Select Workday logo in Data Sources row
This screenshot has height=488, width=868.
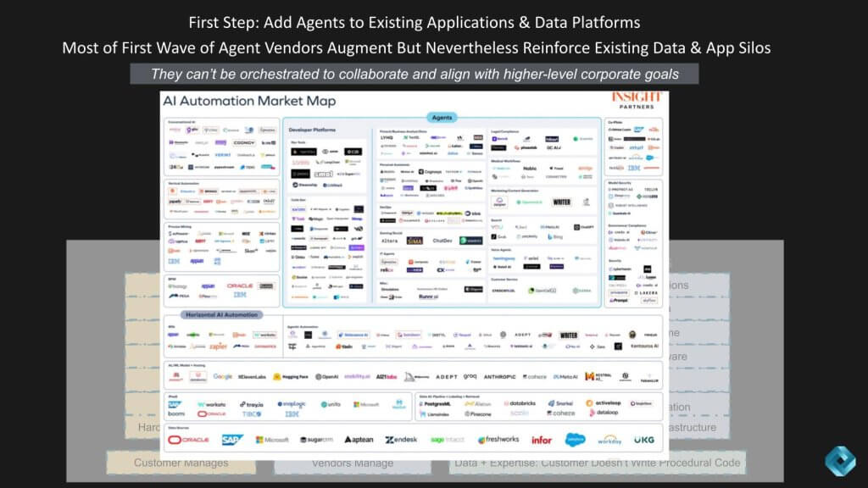coord(609,440)
